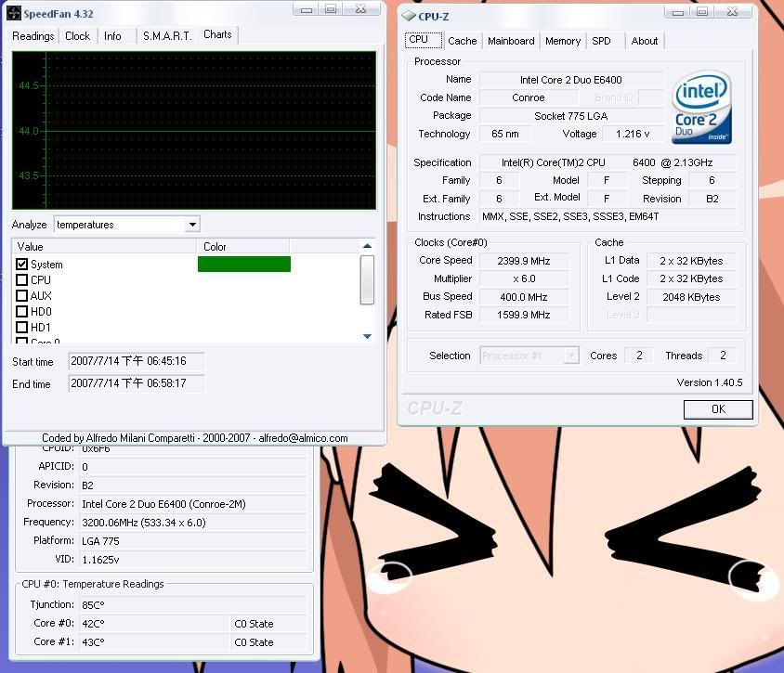784x673 pixels.
Task: Click the Voltage value 1.216 v
Action: (x=633, y=134)
